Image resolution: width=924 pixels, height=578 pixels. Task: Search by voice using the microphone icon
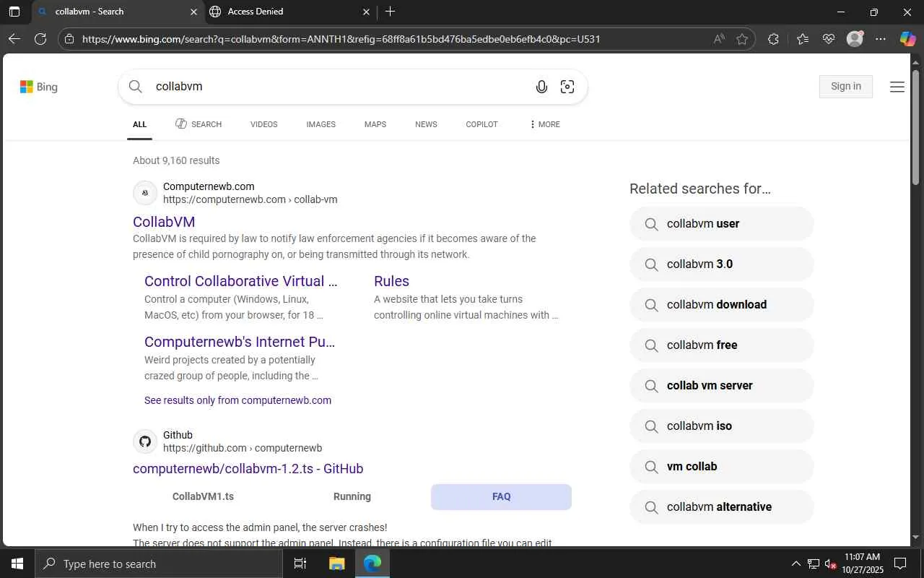point(541,87)
